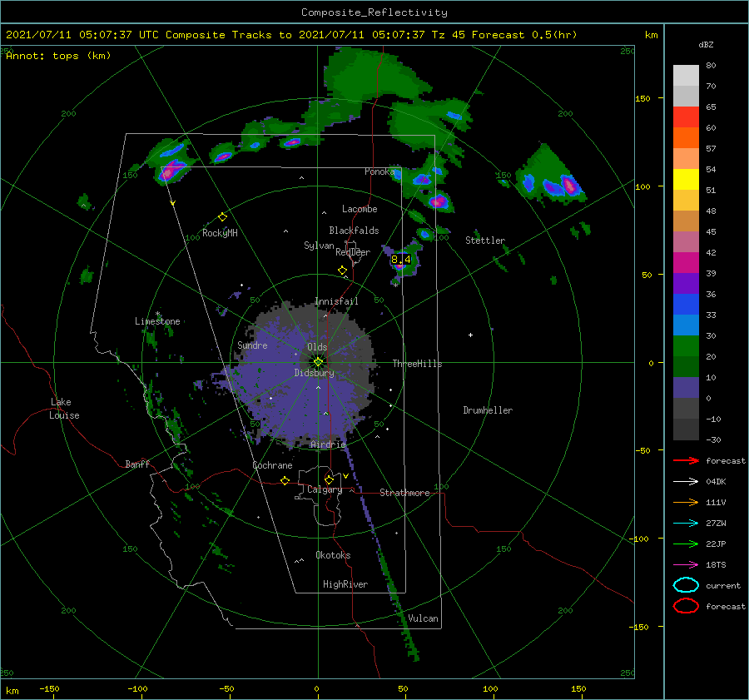The width and height of the screenshot is (749, 700).
Task: Click the white 04DK arrow legend icon
Action: pos(686,482)
